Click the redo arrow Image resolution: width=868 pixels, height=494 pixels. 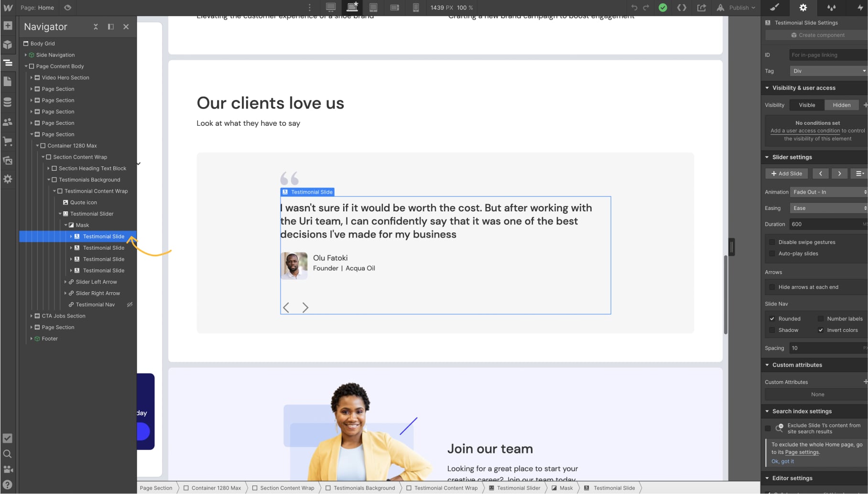click(646, 8)
